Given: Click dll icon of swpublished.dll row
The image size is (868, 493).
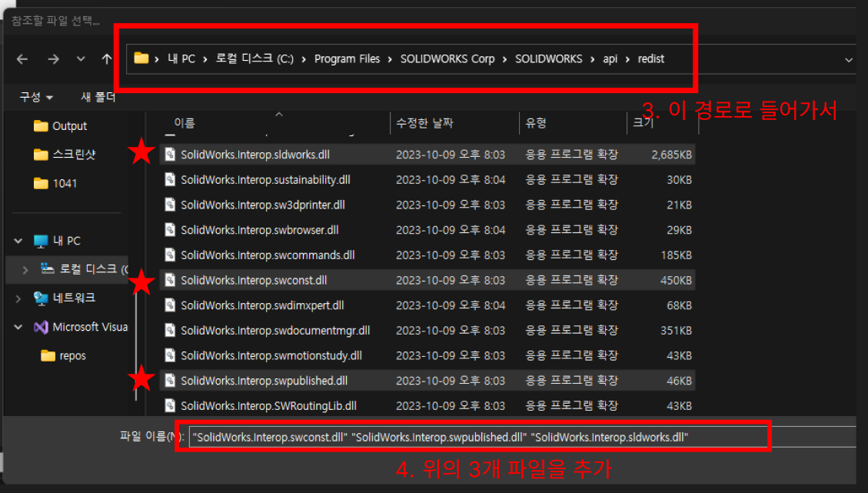Looking at the screenshot, I should [x=170, y=380].
